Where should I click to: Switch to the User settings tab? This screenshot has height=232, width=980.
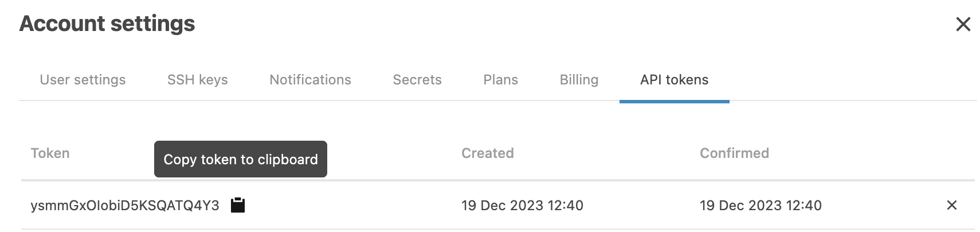pyautogui.click(x=83, y=80)
